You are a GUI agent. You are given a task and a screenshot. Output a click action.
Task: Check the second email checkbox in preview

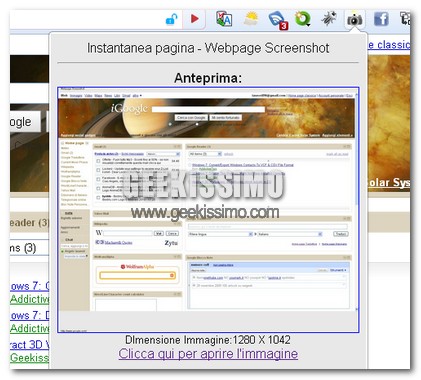click(98, 170)
